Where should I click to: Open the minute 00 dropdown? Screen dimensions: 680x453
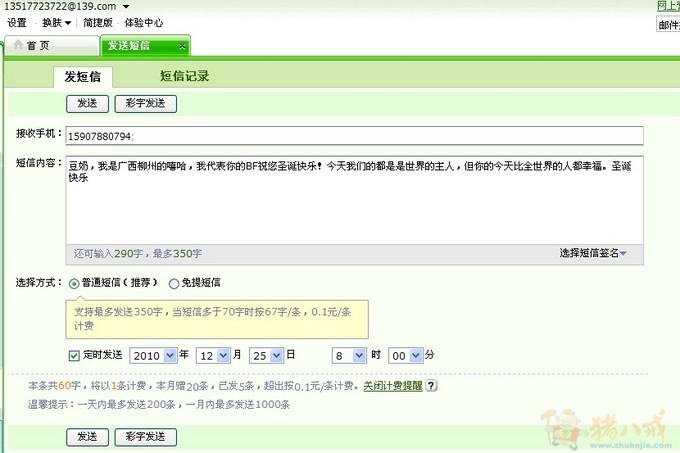415,355
